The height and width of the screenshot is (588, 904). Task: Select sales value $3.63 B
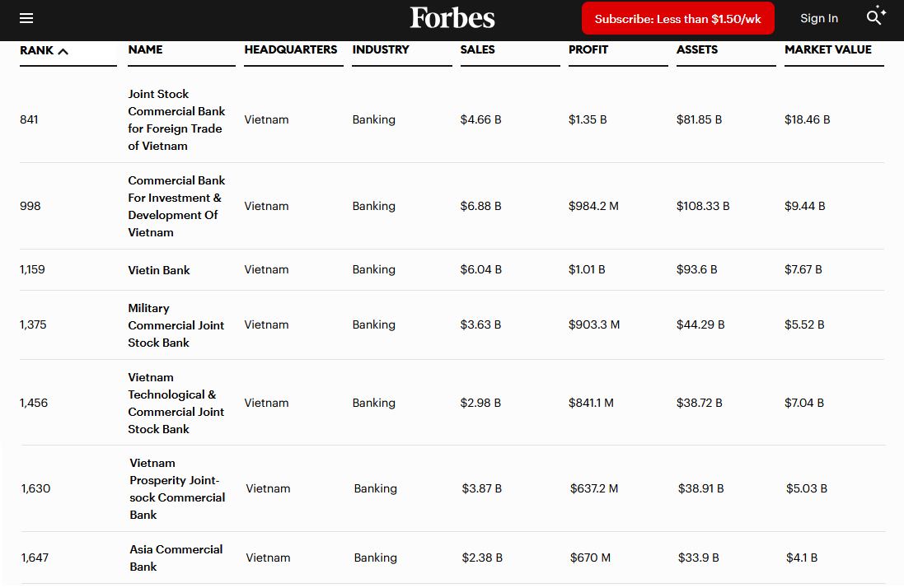point(480,324)
